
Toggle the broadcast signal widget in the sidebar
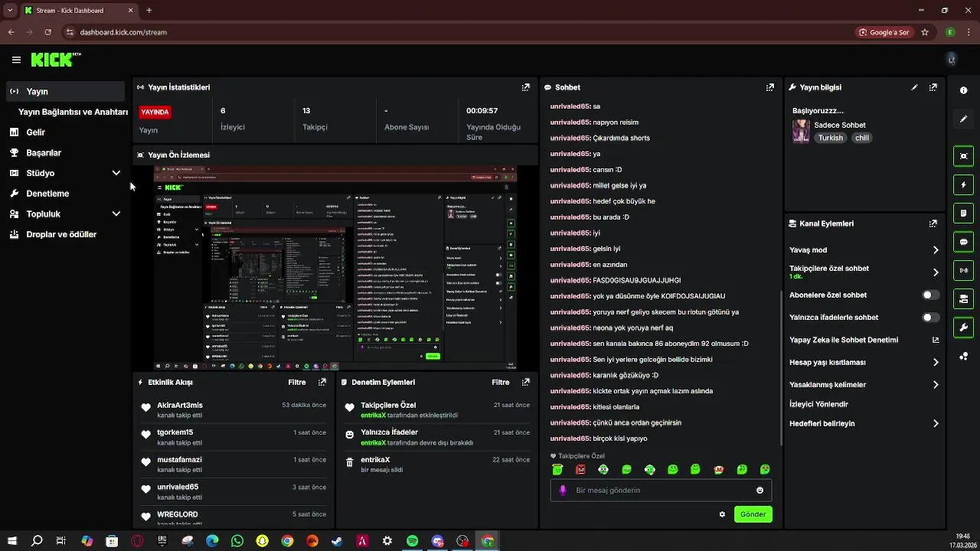point(963,270)
